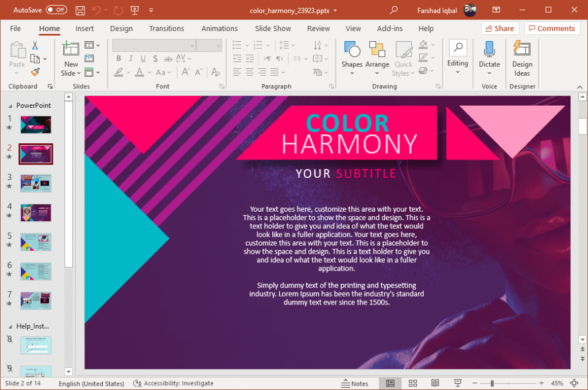Open Design Ideas in the Designer group
Viewport: 588px width, 390px height.
pos(522,57)
